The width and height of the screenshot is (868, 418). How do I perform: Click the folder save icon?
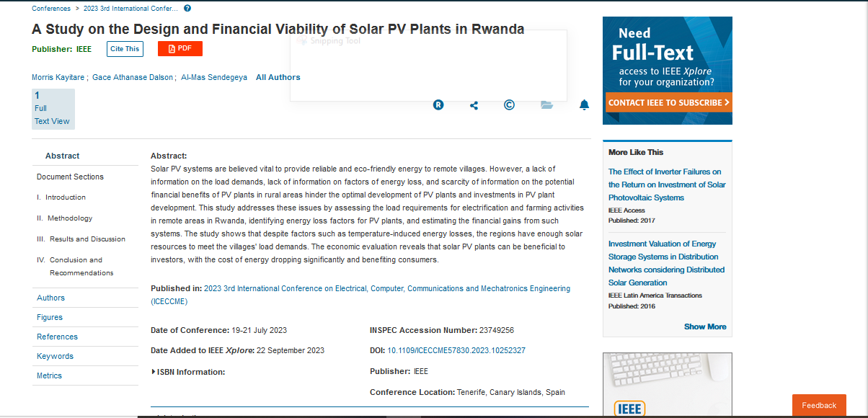(546, 105)
